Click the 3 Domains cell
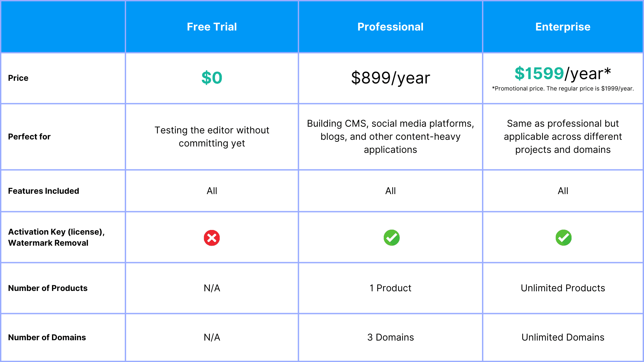The image size is (644, 362). (x=390, y=337)
